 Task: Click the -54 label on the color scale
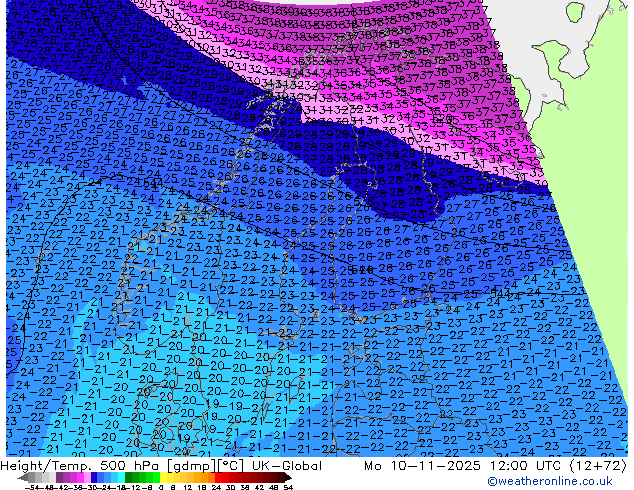31,487
